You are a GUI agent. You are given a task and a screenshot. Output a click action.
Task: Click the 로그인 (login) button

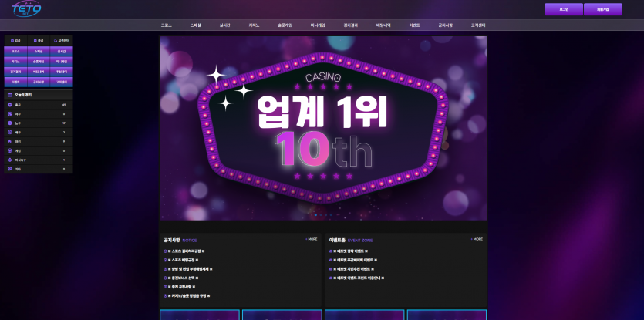click(564, 9)
